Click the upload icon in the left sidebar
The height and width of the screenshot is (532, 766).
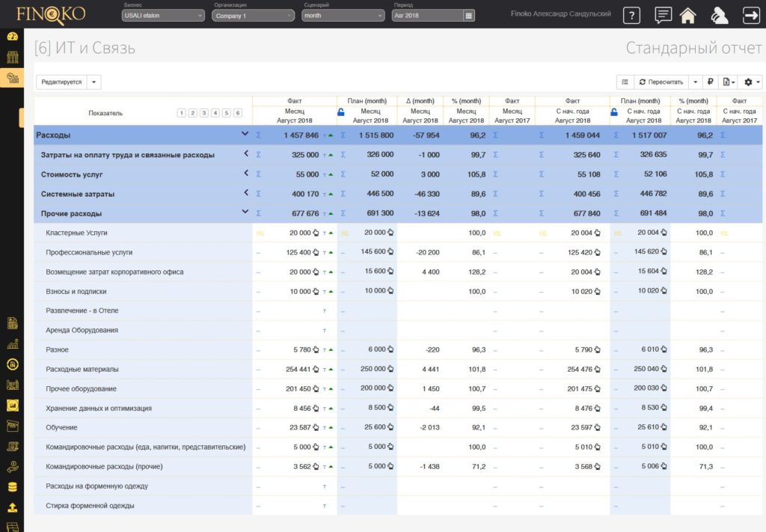[x=12, y=508]
